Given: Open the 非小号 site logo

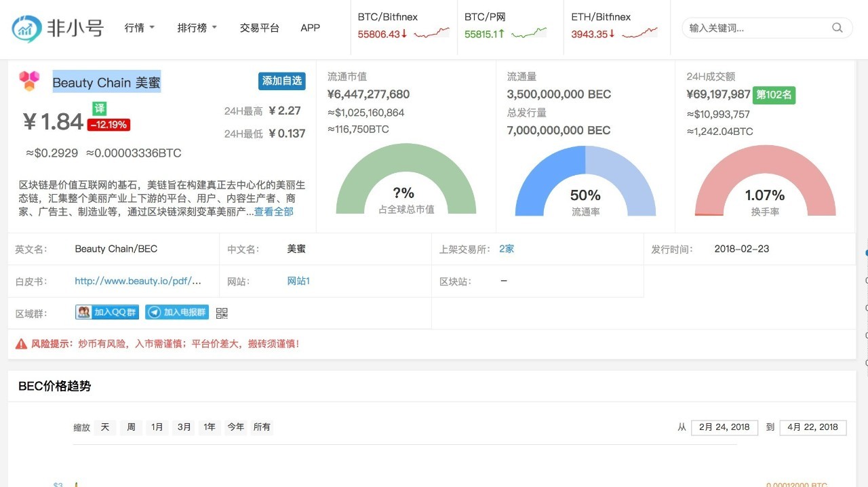Looking at the screenshot, I should pos(58,28).
